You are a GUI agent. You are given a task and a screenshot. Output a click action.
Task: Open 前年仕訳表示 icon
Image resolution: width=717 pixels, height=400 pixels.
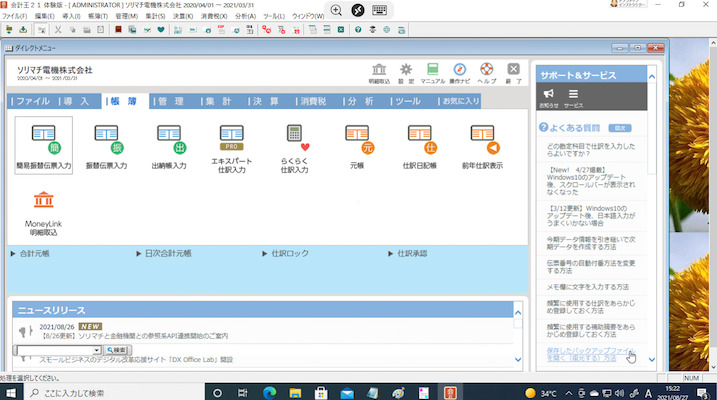[482, 145]
